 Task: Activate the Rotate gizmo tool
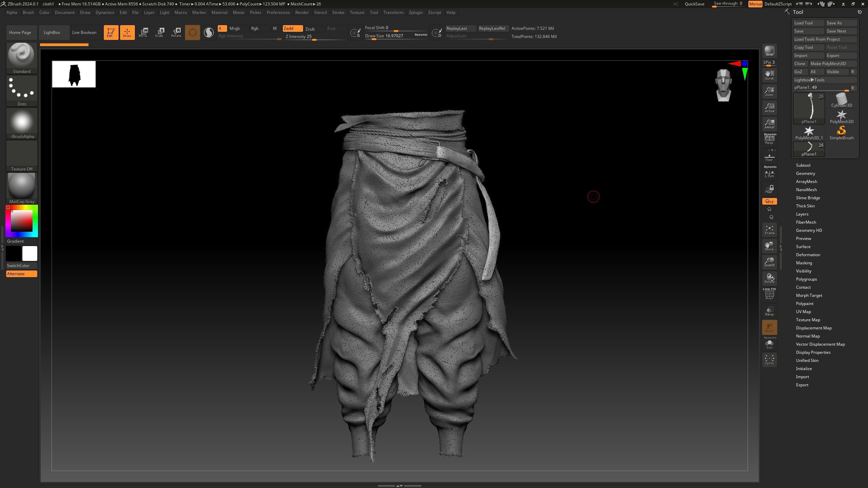(176, 33)
